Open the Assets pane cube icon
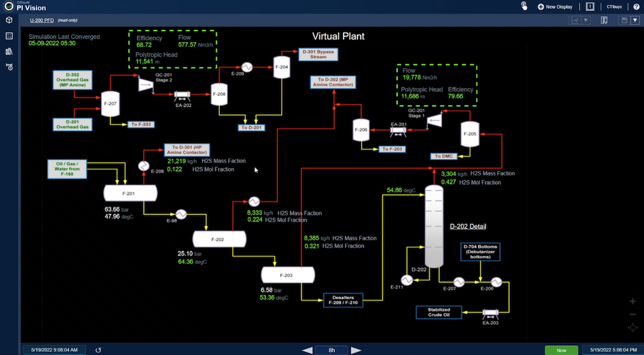 pyautogui.click(x=9, y=20)
